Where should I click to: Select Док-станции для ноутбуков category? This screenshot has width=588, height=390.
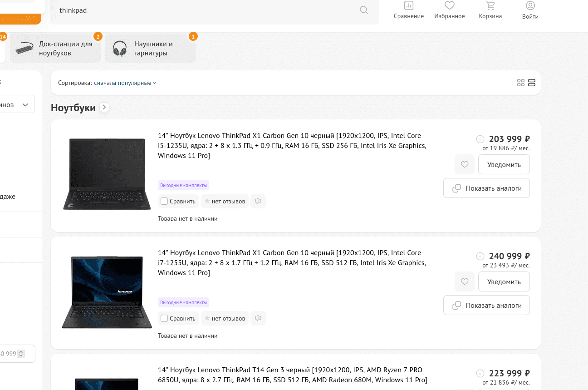pyautogui.click(x=55, y=49)
